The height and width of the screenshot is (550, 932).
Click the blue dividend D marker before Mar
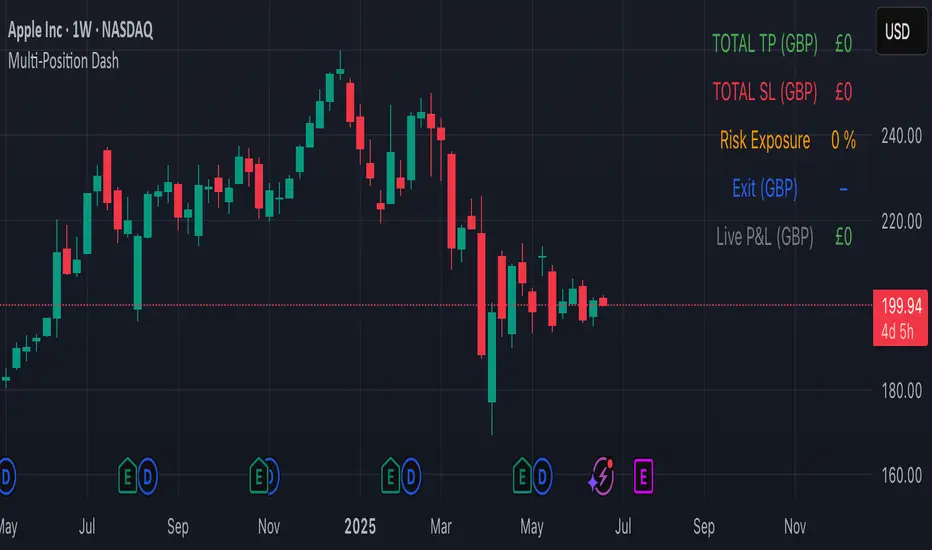411,476
